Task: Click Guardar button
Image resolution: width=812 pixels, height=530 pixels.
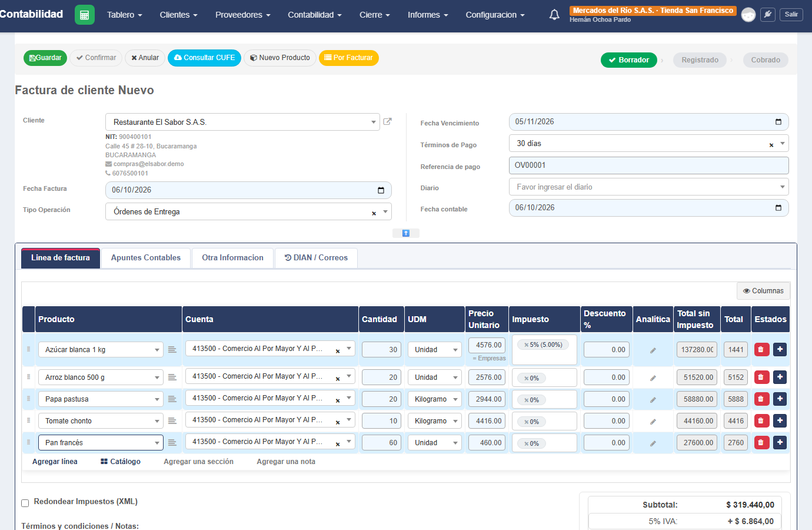Action: (x=45, y=58)
